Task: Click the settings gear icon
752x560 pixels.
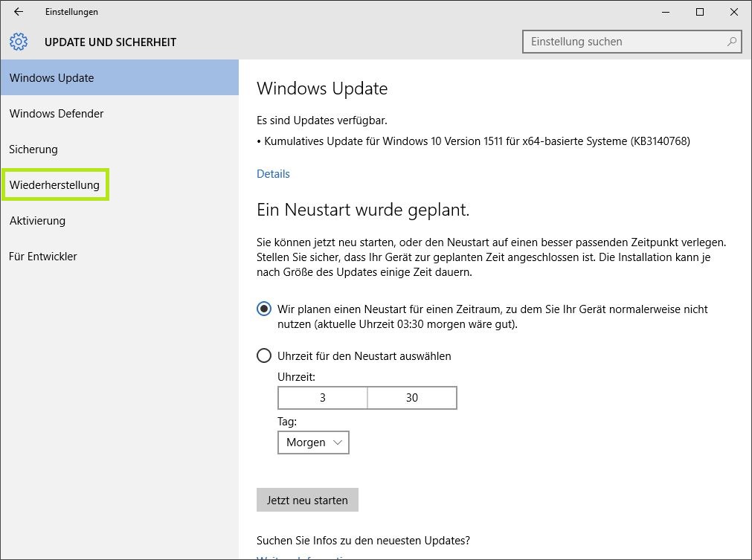Action: 19,42
